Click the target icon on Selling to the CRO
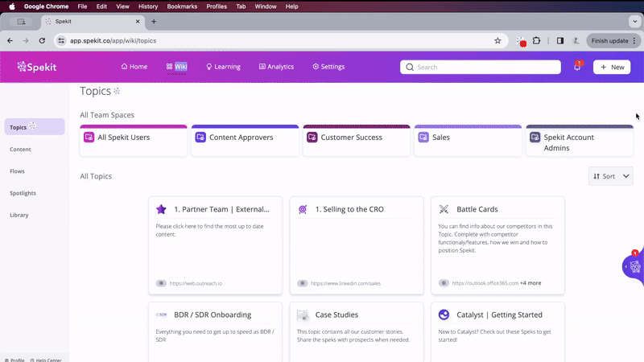This screenshot has height=362, width=644. pos(303,209)
